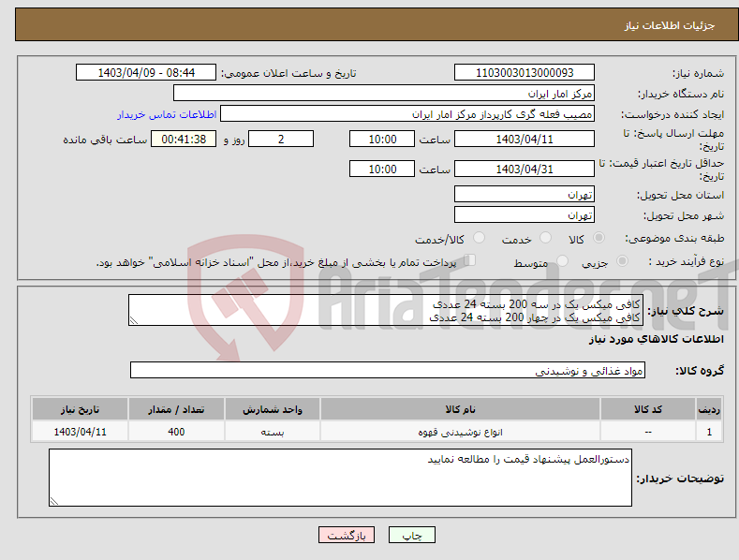Click the announcement date field 1403/04/09 - 08:44
Screen dimensions: 739x560
point(146,73)
